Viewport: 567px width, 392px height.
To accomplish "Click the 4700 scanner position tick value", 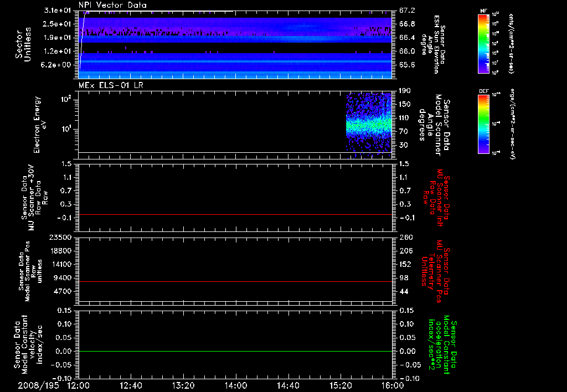I will coord(63,291).
